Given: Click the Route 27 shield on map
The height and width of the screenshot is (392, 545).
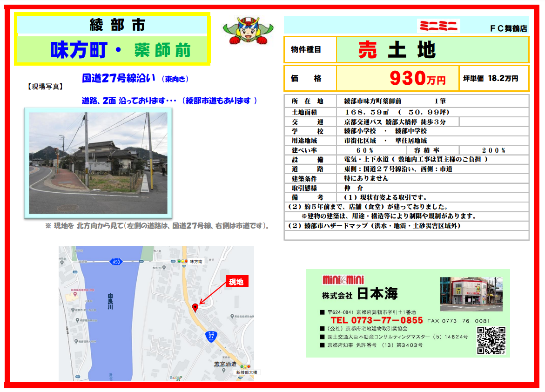Looking at the screenshot, I should coord(211,336).
